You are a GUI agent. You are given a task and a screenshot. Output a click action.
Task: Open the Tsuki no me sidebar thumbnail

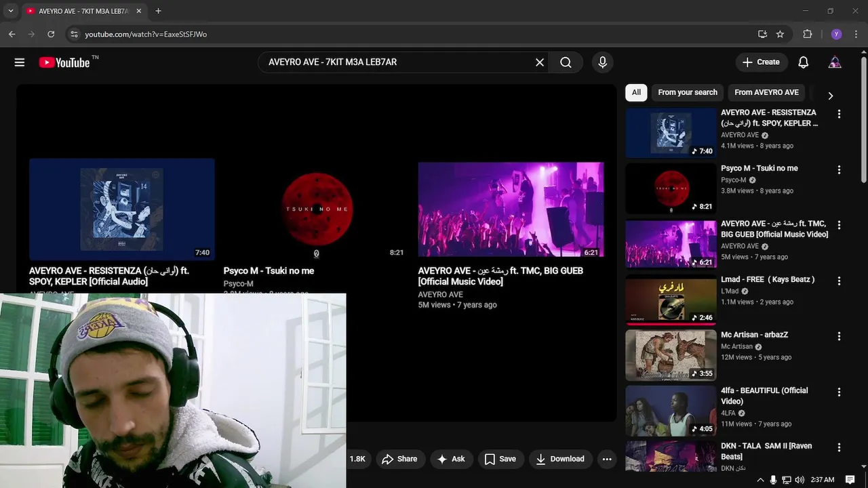[671, 188]
